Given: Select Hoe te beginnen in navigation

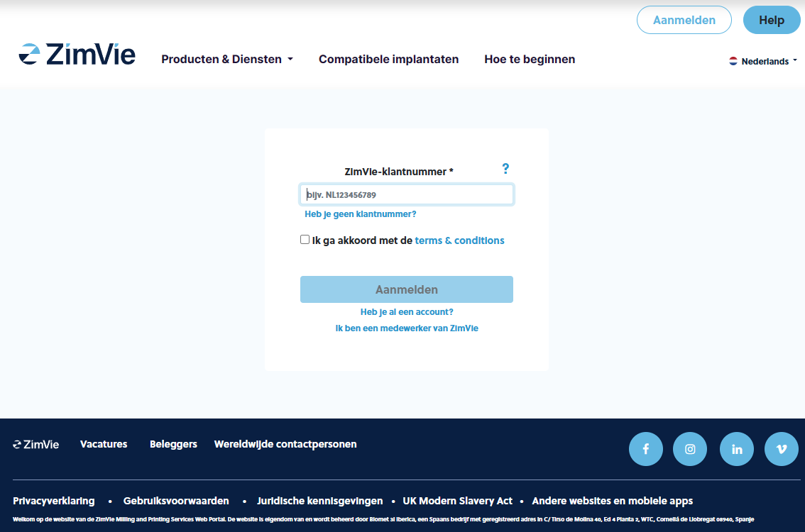Looking at the screenshot, I should [529, 59].
